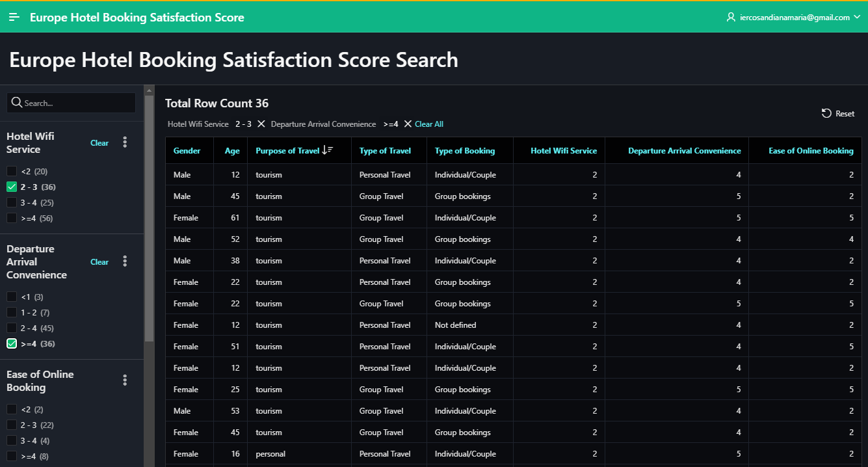Click the Ease of Online Booking column header
The image size is (868, 467).
(810, 151)
